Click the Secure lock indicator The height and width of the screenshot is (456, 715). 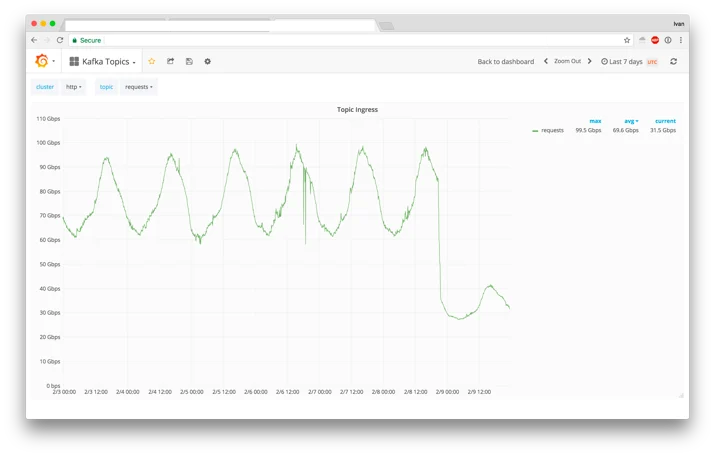click(x=87, y=40)
